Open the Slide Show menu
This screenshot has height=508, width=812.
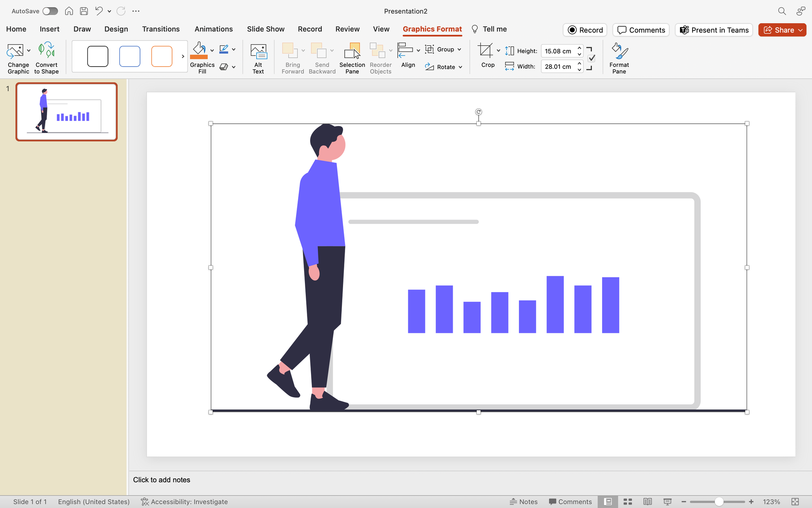[266, 29]
